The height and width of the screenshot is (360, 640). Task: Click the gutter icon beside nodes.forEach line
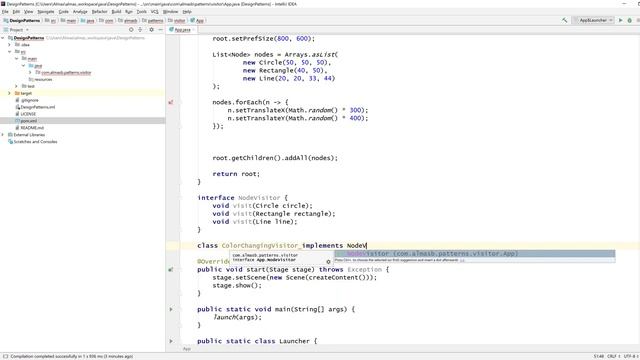click(171, 102)
